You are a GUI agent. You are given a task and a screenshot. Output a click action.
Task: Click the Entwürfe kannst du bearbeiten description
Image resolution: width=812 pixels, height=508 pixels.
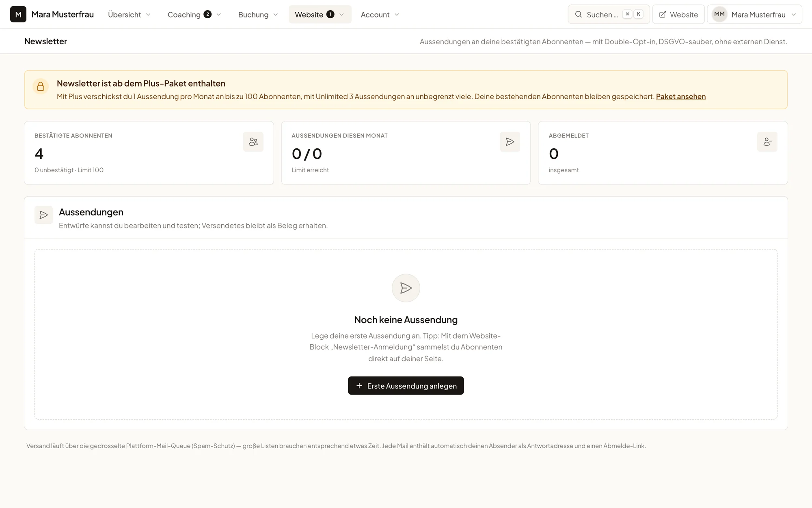tap(193, 226)
